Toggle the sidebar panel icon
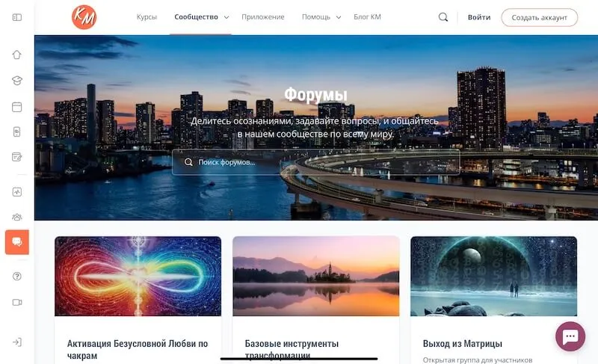 [16, 17]
